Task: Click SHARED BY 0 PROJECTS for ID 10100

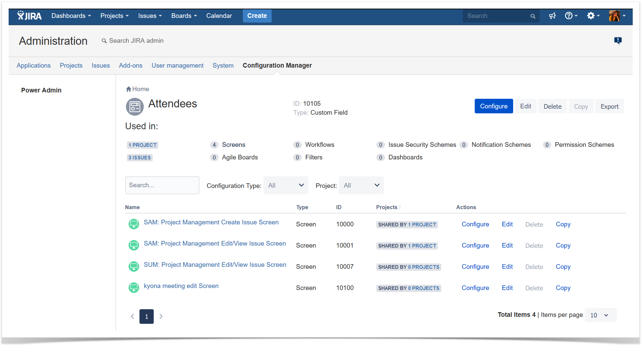Action: tap(409, 288)
